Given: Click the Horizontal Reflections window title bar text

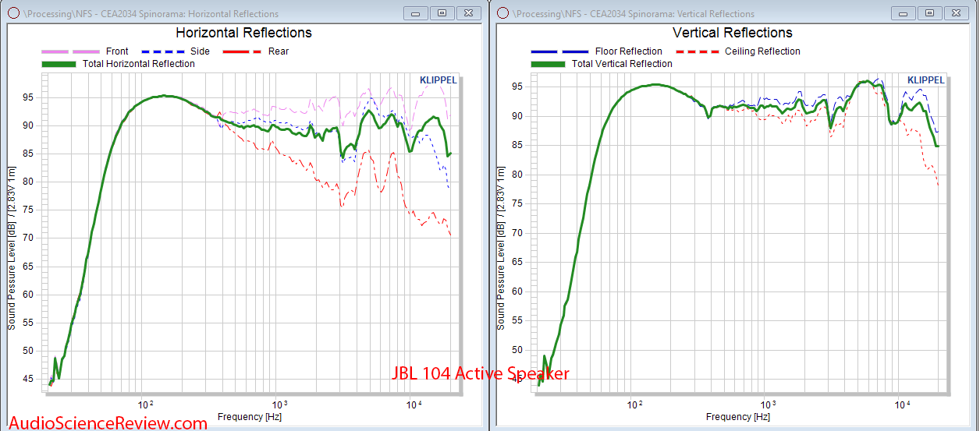Looking at the screenshot, I should (x=151, y=14).
